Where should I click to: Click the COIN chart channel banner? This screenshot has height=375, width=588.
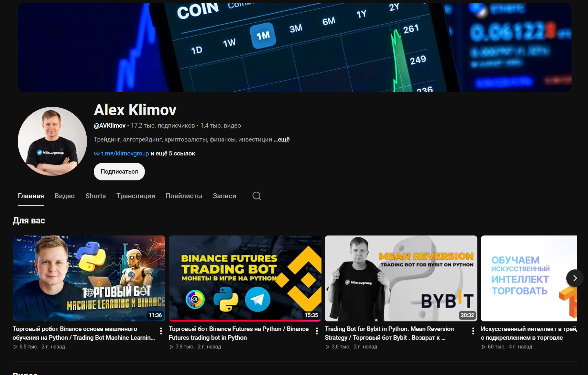[x=294, y=48]
